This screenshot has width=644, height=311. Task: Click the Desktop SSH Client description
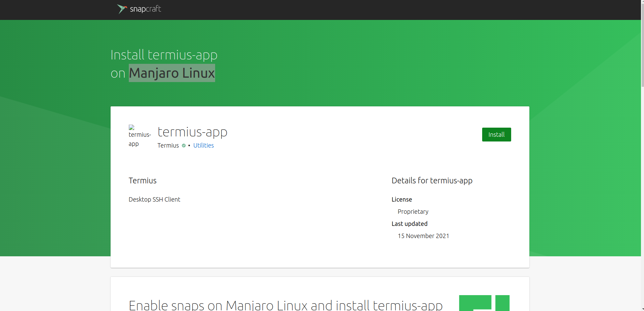[154, 199]
